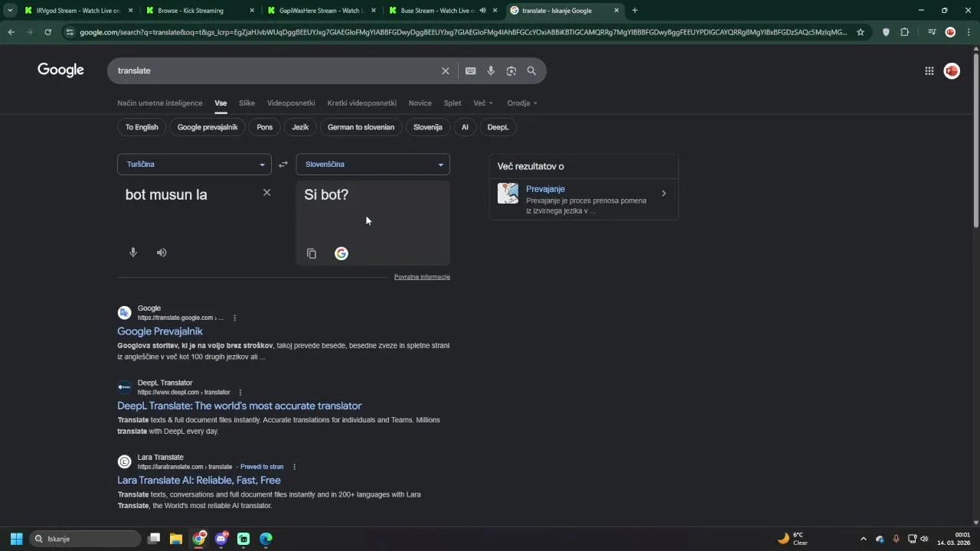Clear the source text 'bot musun la'

(x=267, y=192)
